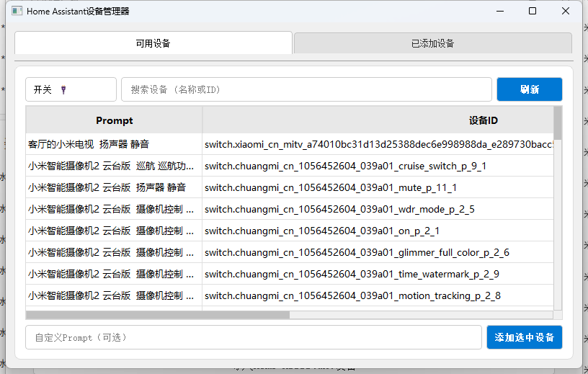Viewport: 588px width, 374px height.
Task: Focus the 搜索设备 search field
Action: point(306,89)
